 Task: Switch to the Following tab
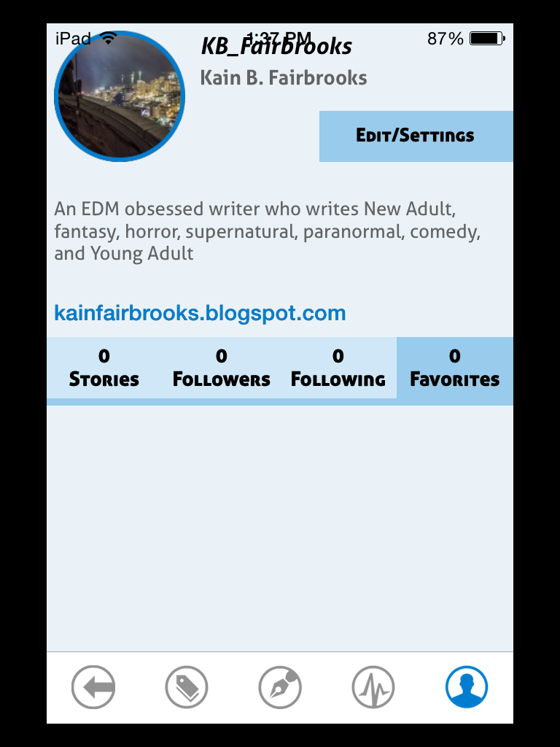click(x=338, y=368)
